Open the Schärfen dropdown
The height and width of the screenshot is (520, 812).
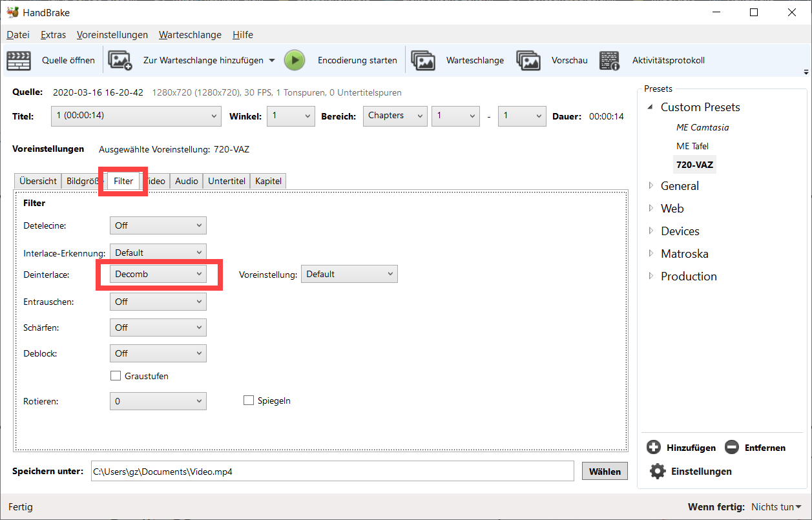tap(158, 328)
